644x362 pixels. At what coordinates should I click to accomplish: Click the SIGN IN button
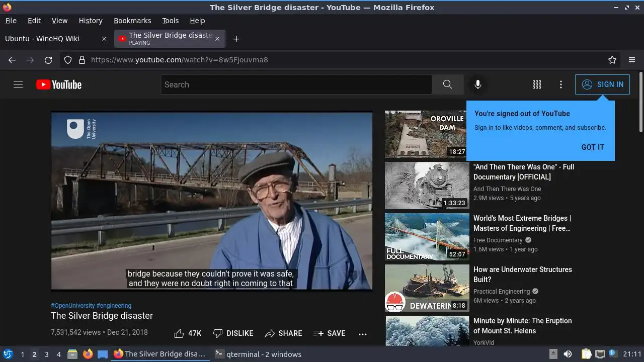pos(602,84)
